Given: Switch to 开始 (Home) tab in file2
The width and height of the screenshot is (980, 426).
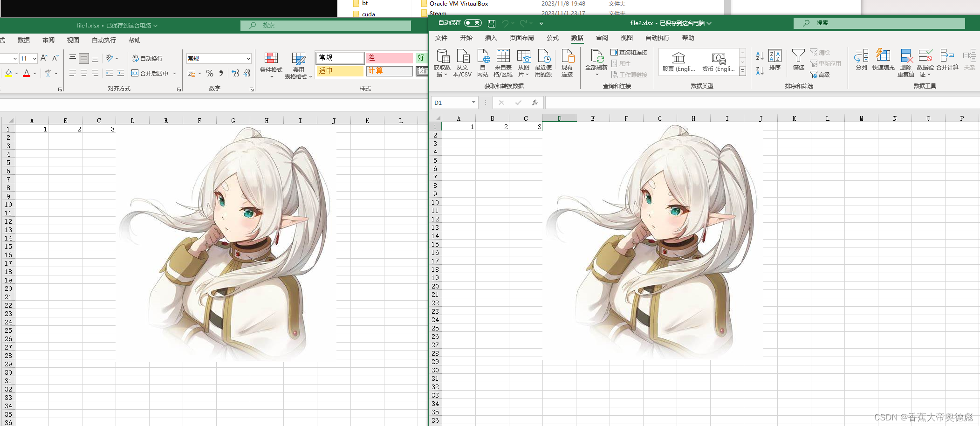Looking at the screenshot, I should coord(466,38).
